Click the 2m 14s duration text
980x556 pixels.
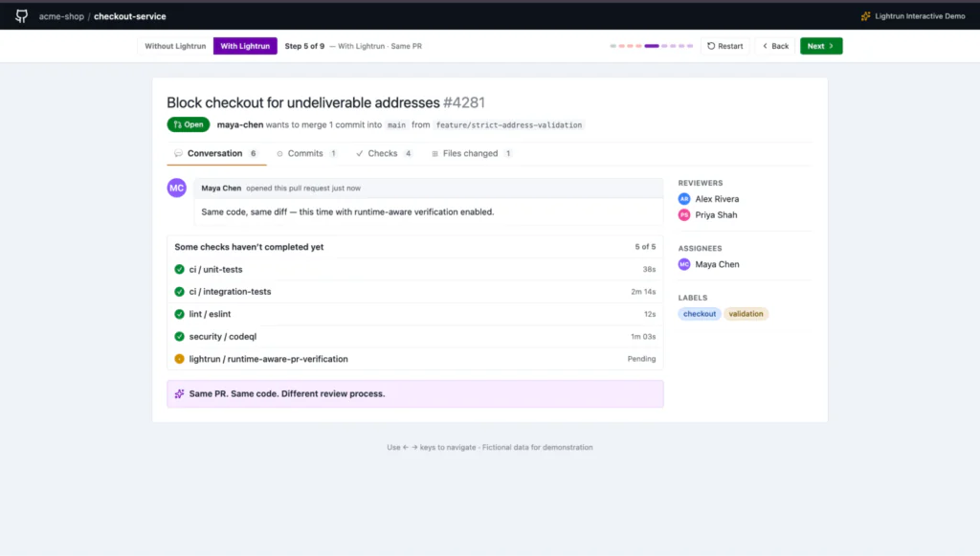pyautogui.click(x=643, y=292)
